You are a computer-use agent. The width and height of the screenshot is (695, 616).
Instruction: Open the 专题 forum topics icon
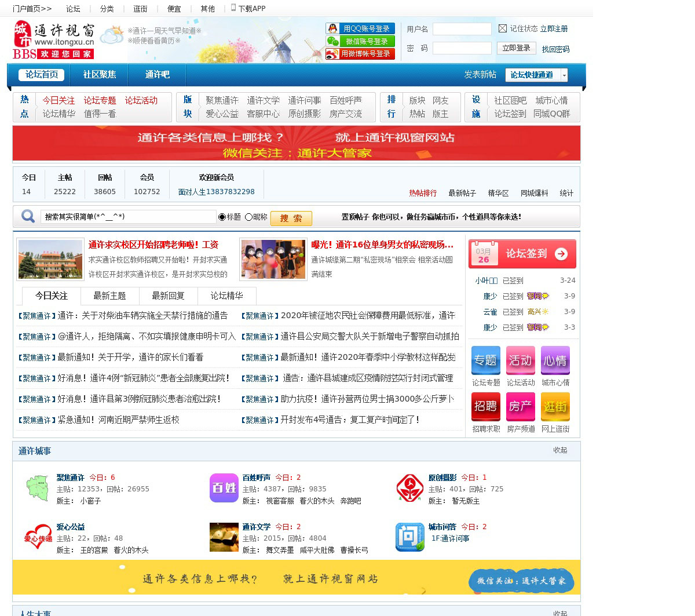pyautogui.click(x=485, y=360)
